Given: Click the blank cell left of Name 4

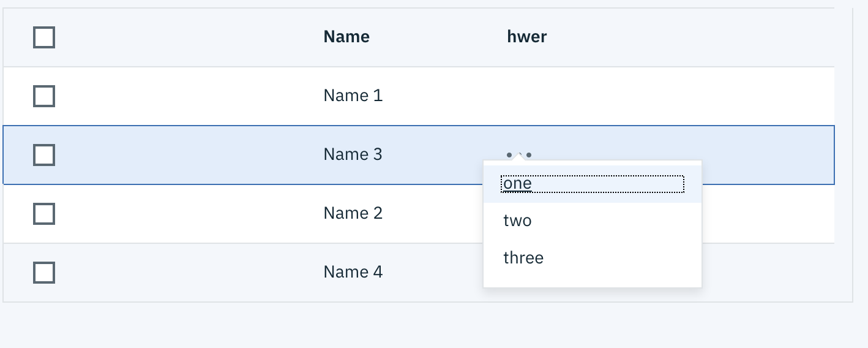Looking at the screenshot, I should pyautogui.click(x=184, y=272).
